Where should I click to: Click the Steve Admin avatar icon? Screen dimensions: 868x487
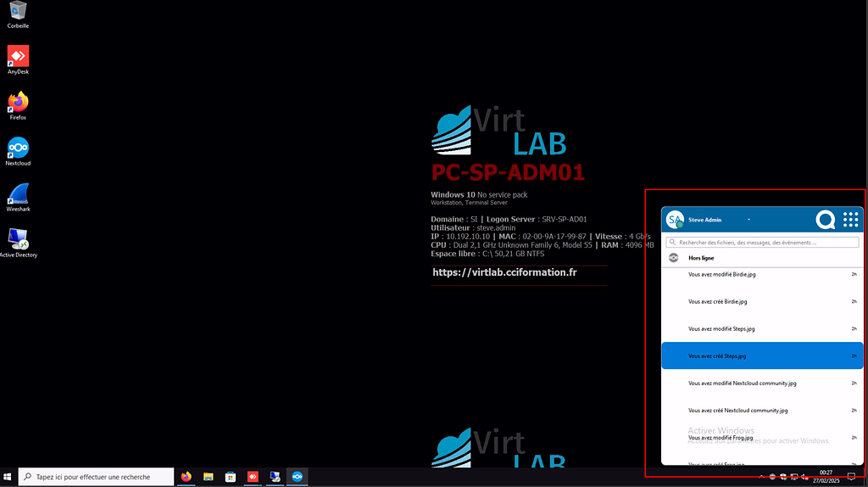pos(675,220)
